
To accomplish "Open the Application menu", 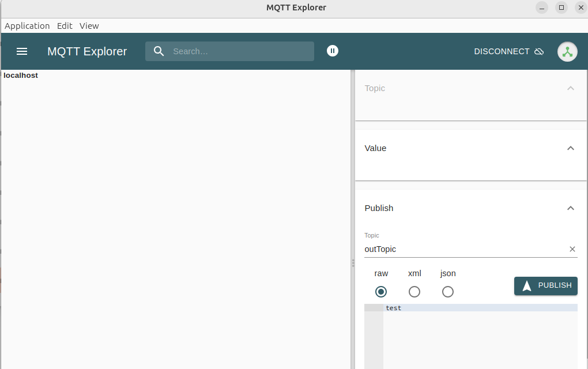I will coord(27,26).
